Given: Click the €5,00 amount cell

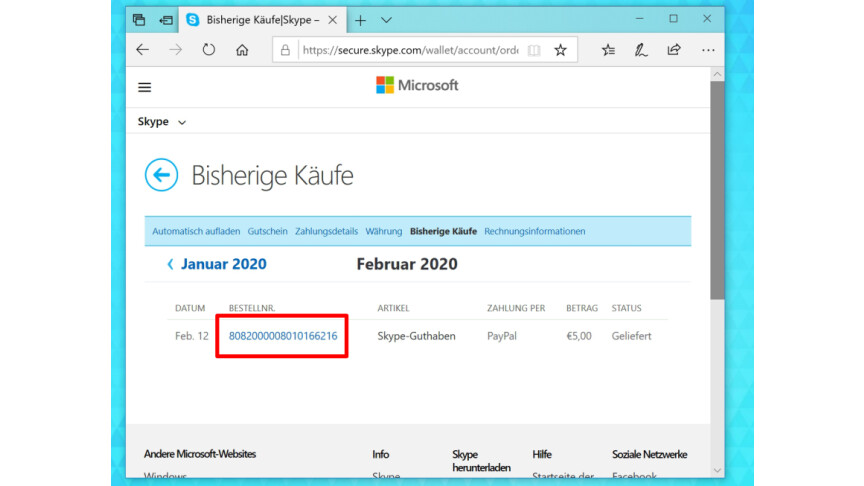Looking at the screenshot, I should [579, 336].
